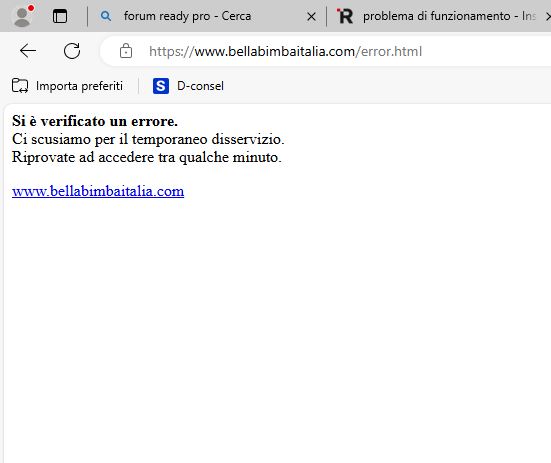Go back with the back arrow
Viewport: 551px width, 463px height.
pos(28,51)
